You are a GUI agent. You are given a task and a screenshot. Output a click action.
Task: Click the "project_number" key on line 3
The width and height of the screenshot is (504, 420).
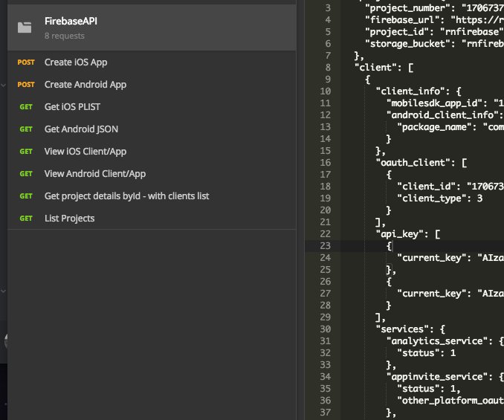408,8
